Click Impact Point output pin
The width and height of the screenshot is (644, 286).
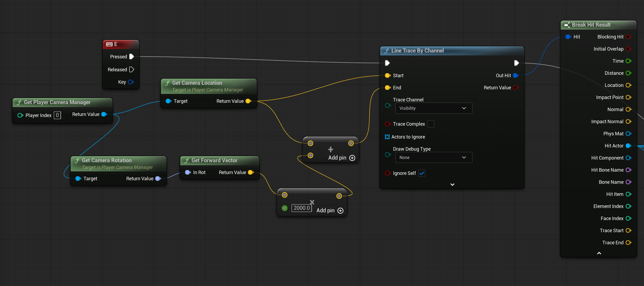click(628, 97)
